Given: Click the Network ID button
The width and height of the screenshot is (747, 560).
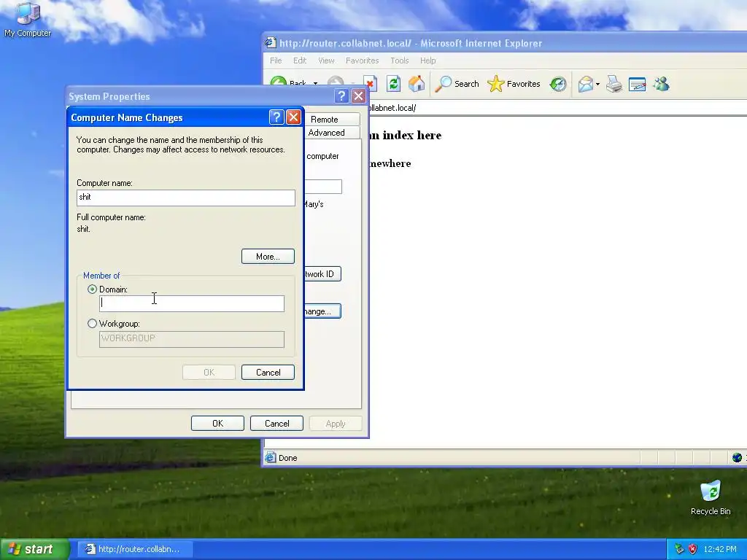Looking at the screenshot, I should (x=322, y=274).
